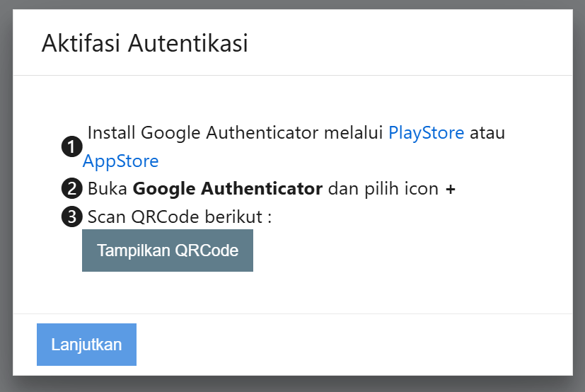Viewport: 585px width, 392px height.
Task: Click the step 3 number circle icon
Action: [71, 217]
